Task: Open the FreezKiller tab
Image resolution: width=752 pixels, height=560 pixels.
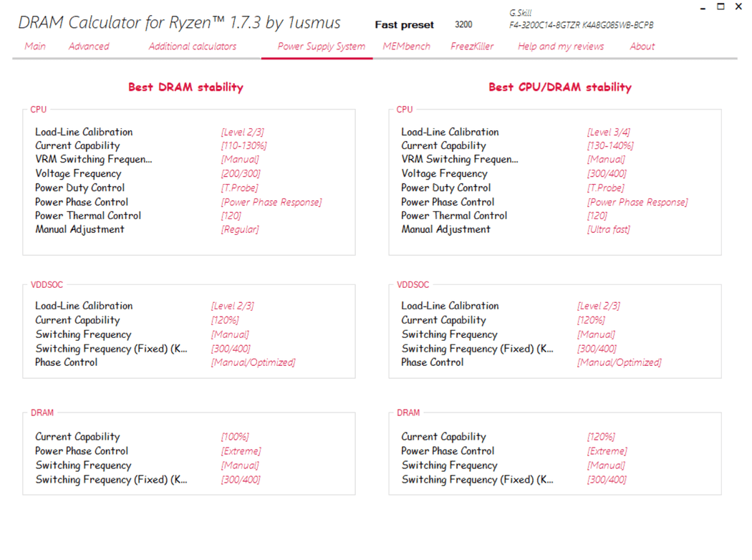Action: (472, 47)
